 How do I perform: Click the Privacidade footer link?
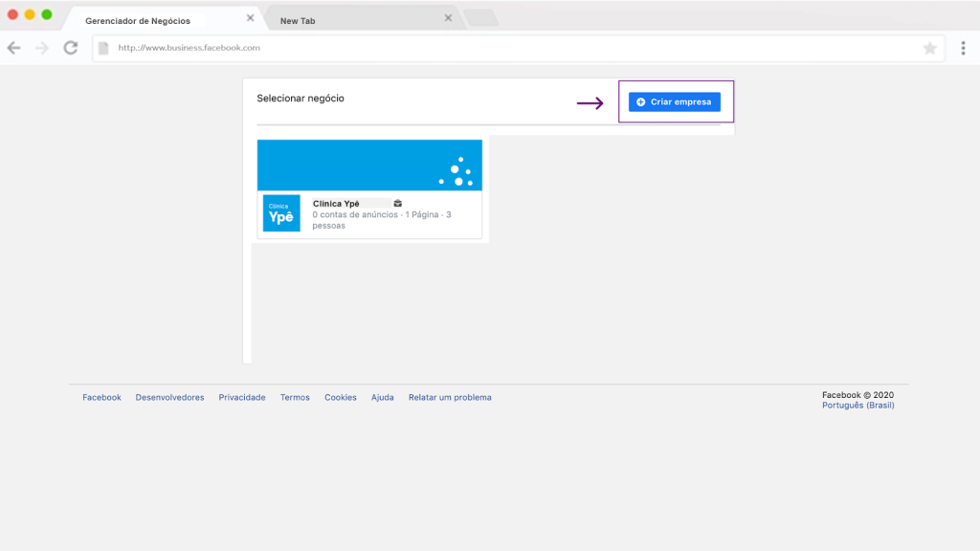pos(241,397)
